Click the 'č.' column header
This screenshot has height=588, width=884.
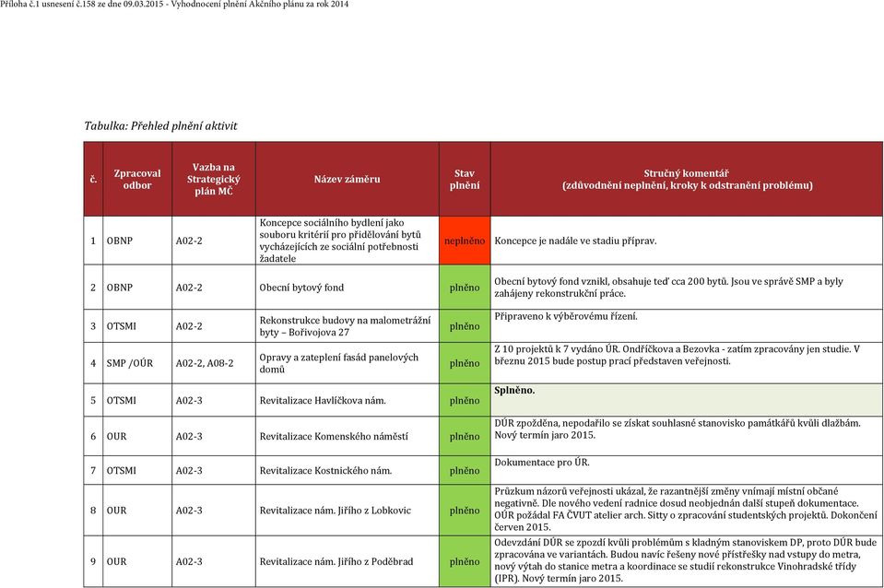tap(93, 180)
